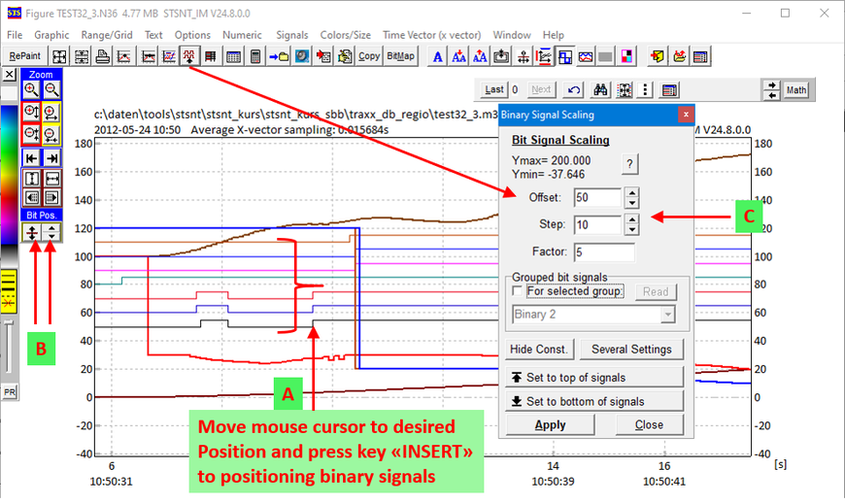Click the question mark help button
This screenshot has width=845, height=504.
(x=630, y=164)
